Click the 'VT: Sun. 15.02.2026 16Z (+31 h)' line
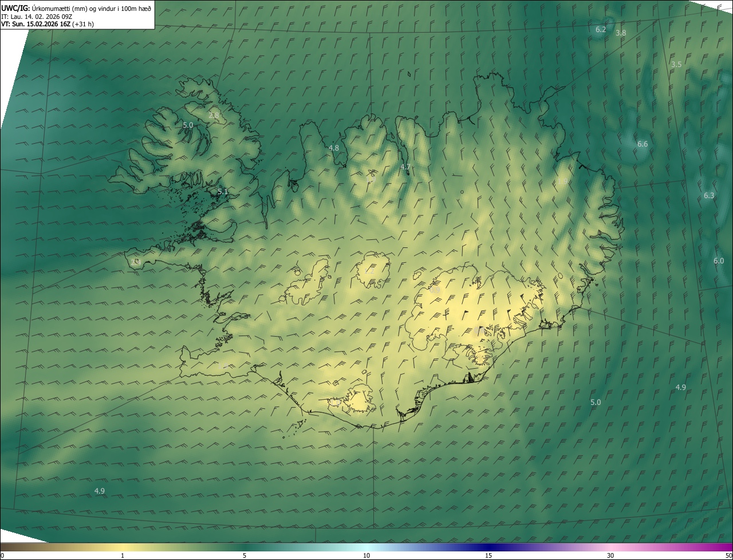 (x=48, y=24)
